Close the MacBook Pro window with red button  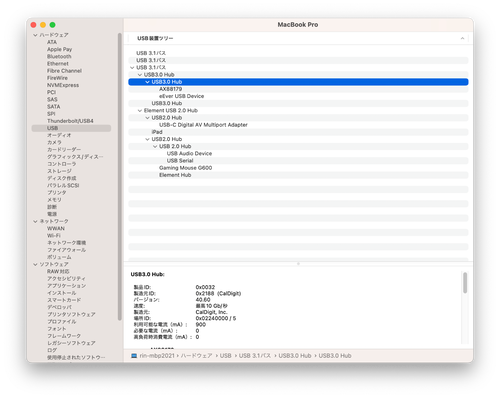[x=33, y=25]
